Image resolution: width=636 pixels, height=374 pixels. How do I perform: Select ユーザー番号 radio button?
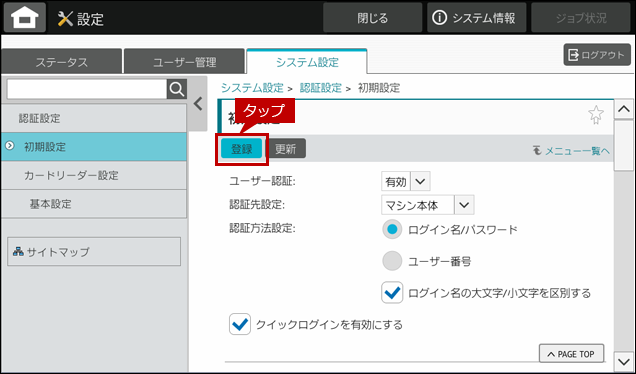(392, 261)
